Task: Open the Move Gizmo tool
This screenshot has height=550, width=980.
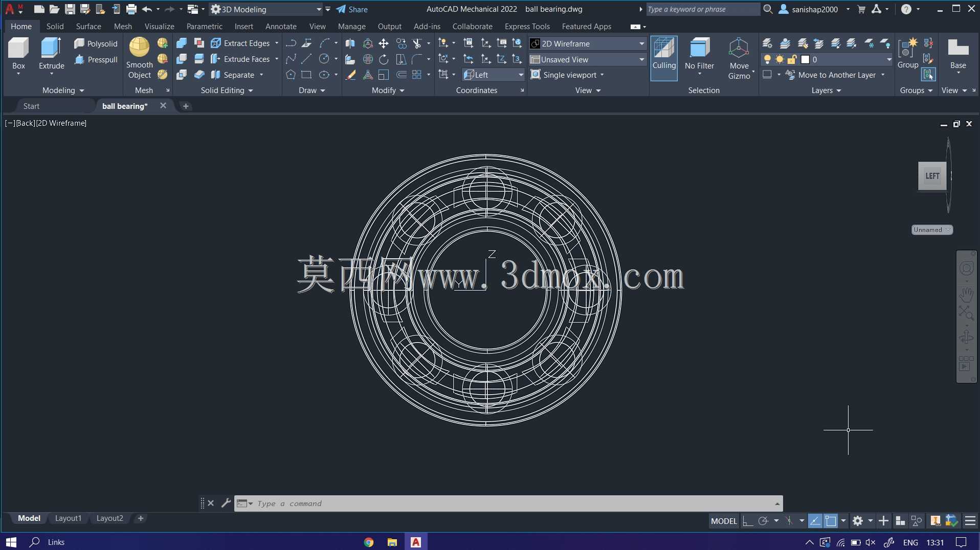Action: [x=739, y=58]
